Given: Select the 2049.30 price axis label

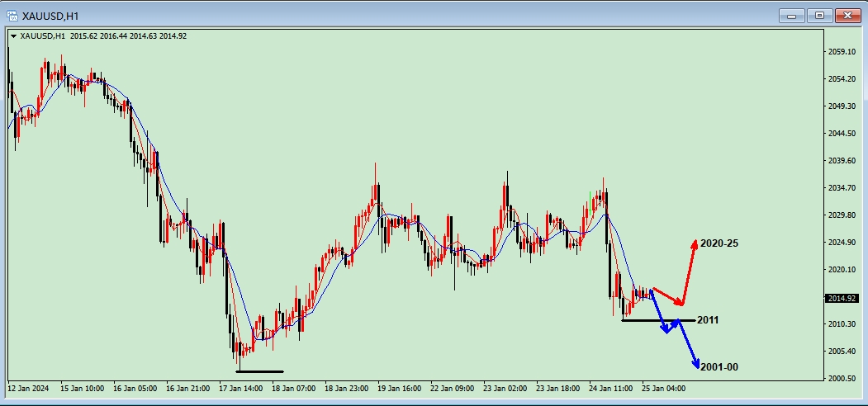Looking at the screenshot, I should (842, 106).
